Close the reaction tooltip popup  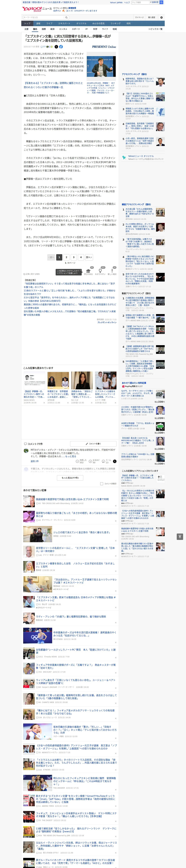[81, 271]
